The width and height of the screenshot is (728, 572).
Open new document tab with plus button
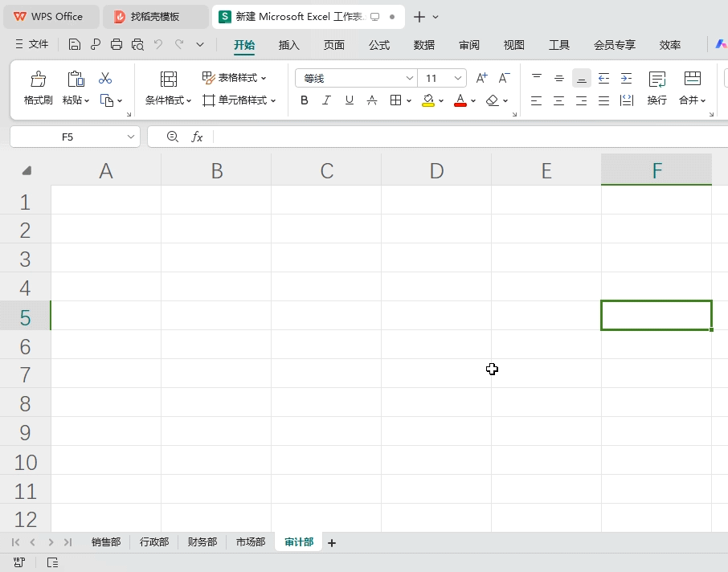coord(419,17)
